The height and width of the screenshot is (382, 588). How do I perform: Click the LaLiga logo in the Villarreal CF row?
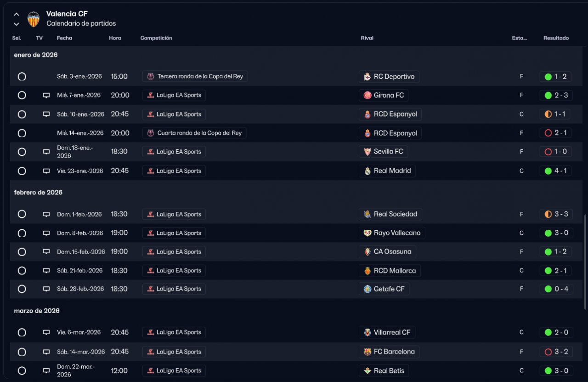[x=151, y=332]
